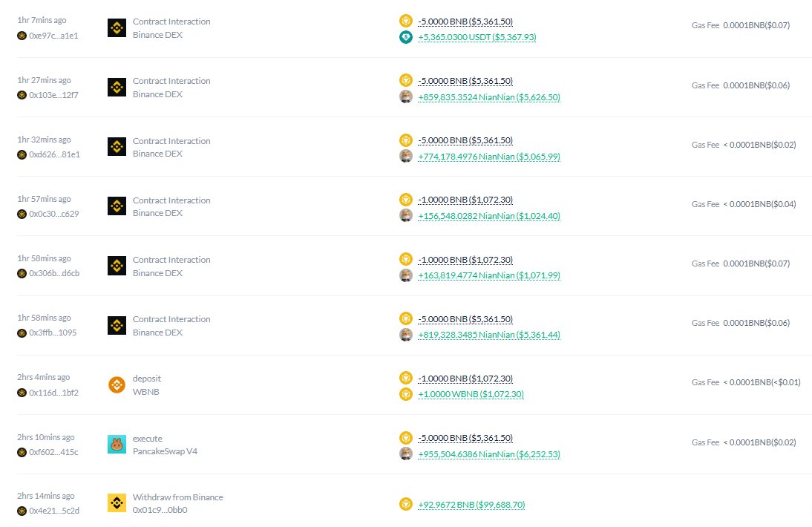Screen dimensions: 812x527
Task: Click NianNian token icon beside +955,504.6386
Action: click(x=406, y=454)
